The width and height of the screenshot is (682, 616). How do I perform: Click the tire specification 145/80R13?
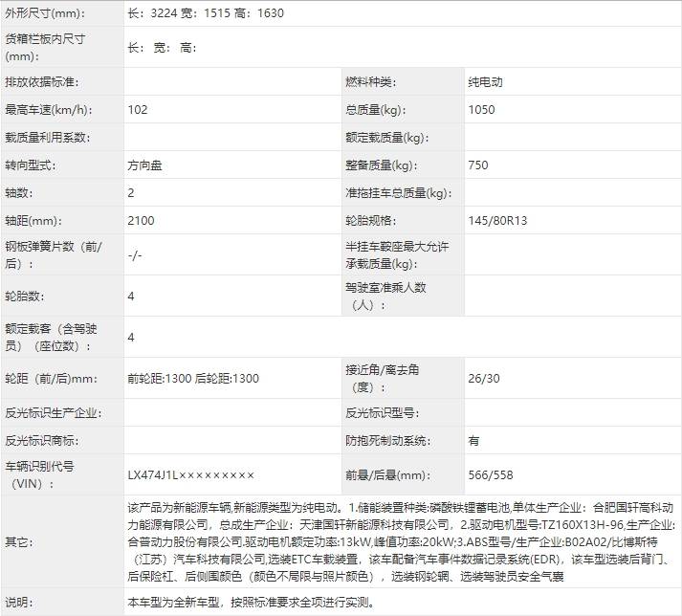tap(497, 221)
